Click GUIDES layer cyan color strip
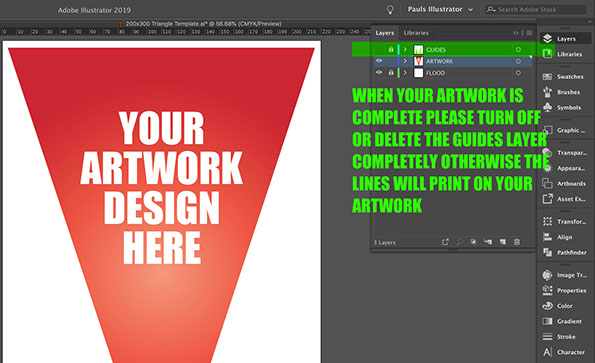 pos(398,50)
